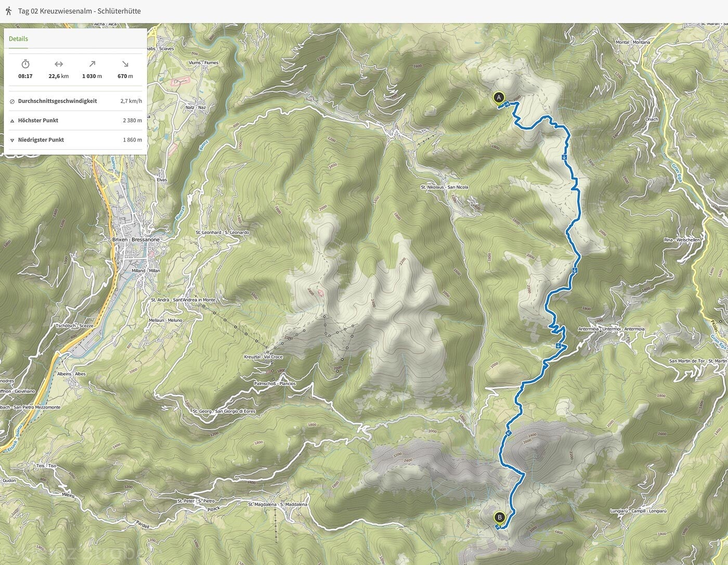Click the 'St. Nikolaus - San Nicola' map label
728x565 pixels.
tap(445, 187)
